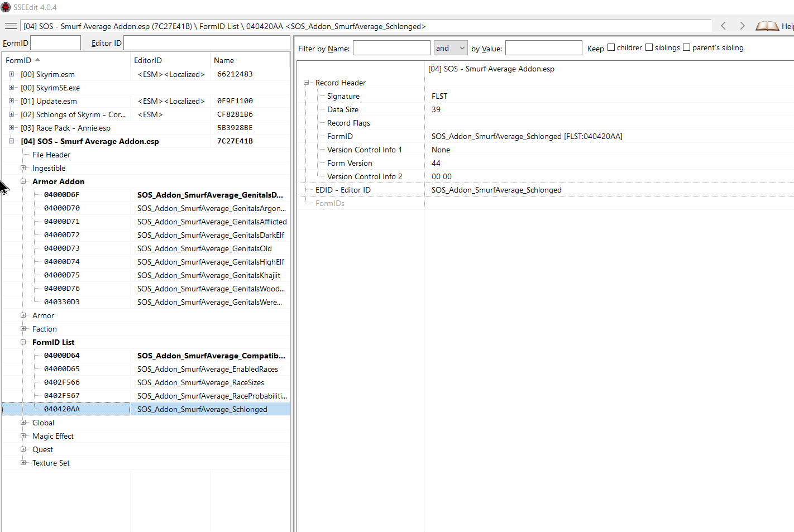Expand the [03] Race Pack - Annie.esp node
Image resolution: width=794 pixels, height=532 pixels.
coord(11,127)
